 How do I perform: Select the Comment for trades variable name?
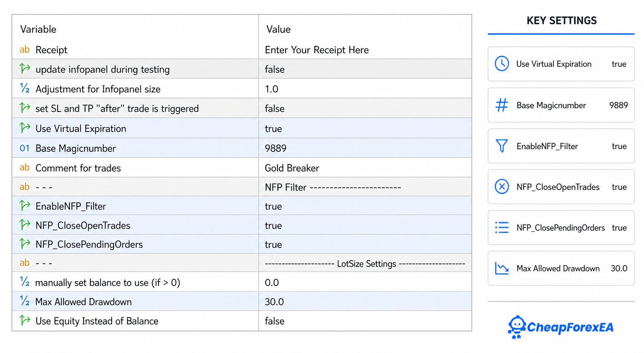[78, 168]
